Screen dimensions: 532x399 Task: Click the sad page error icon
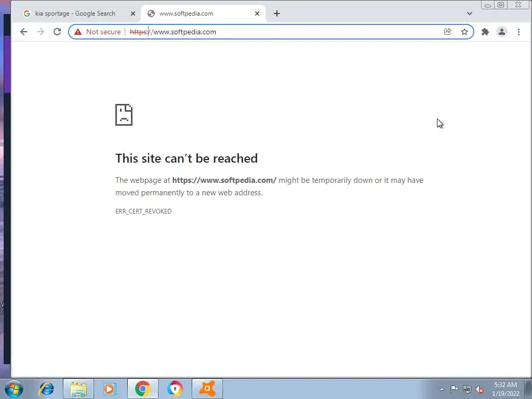click(124, 115)
